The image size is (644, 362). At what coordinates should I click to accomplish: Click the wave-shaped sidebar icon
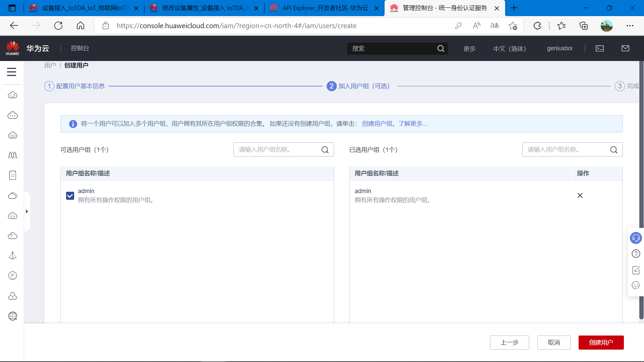click(x=13, y=155)
